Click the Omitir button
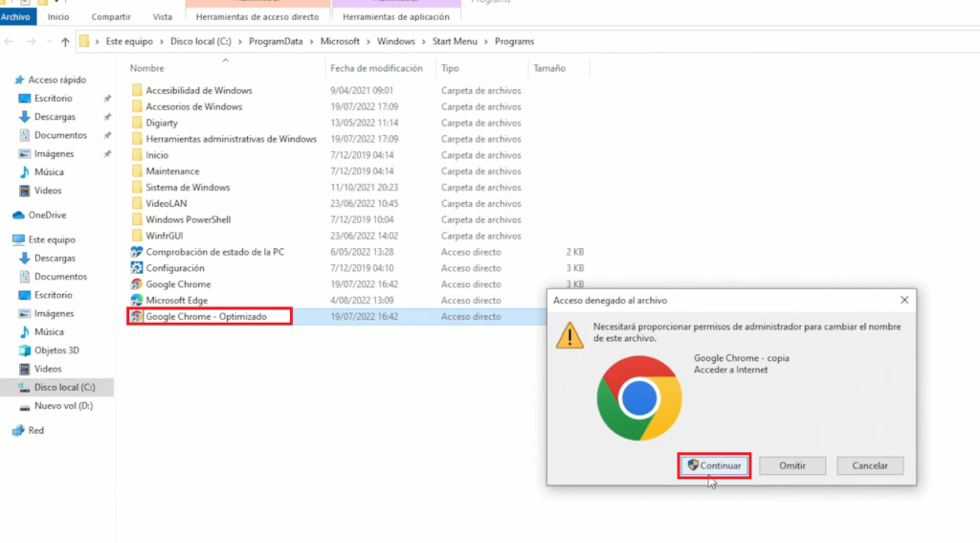The image size is (980, 543). pyautogui.click(x=791, y=465)
